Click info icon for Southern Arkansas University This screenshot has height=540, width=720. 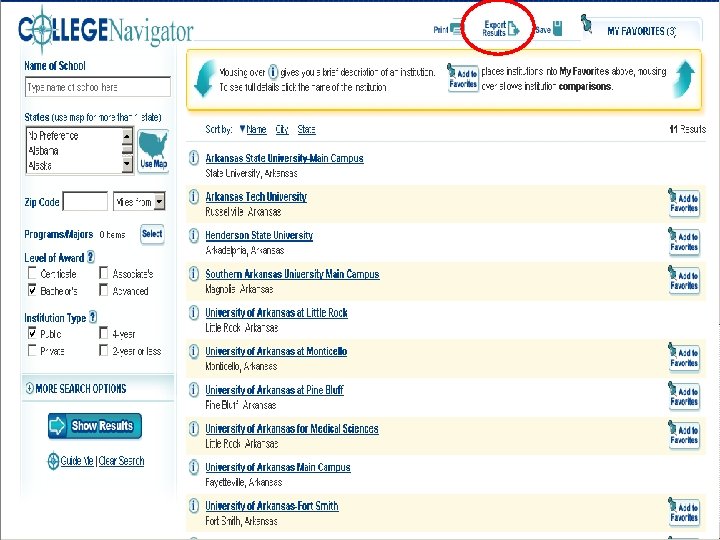(194, 274)
